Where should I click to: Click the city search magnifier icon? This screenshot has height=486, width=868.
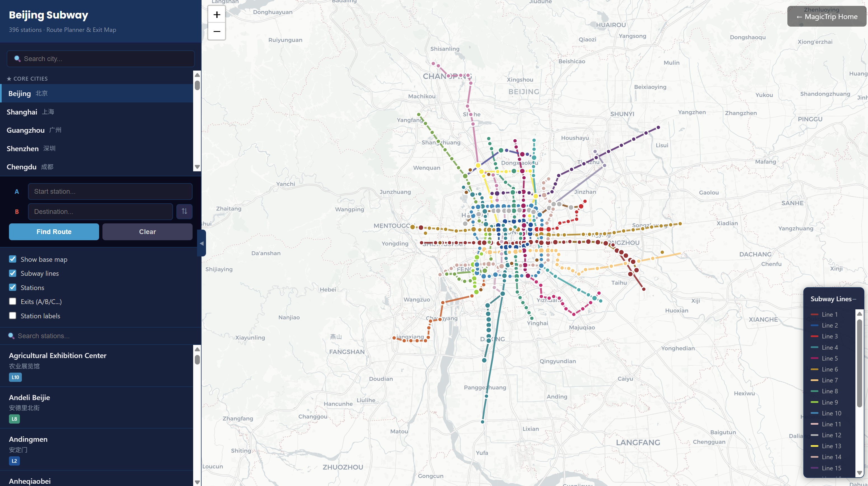tap(17, 59)
